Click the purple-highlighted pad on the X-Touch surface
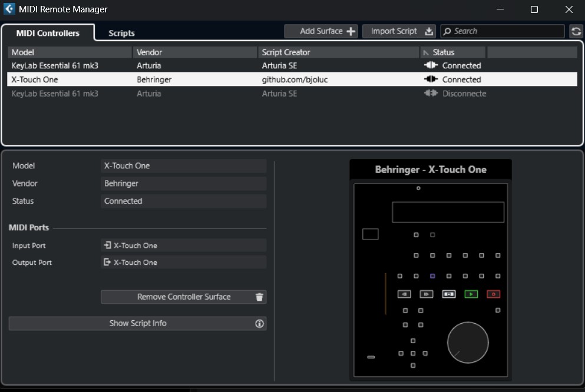 point(432,276)
